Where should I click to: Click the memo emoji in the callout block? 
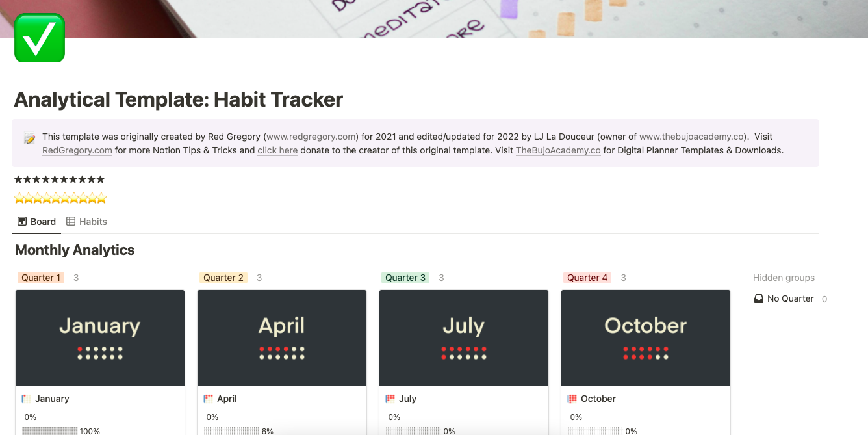point(29,137)
